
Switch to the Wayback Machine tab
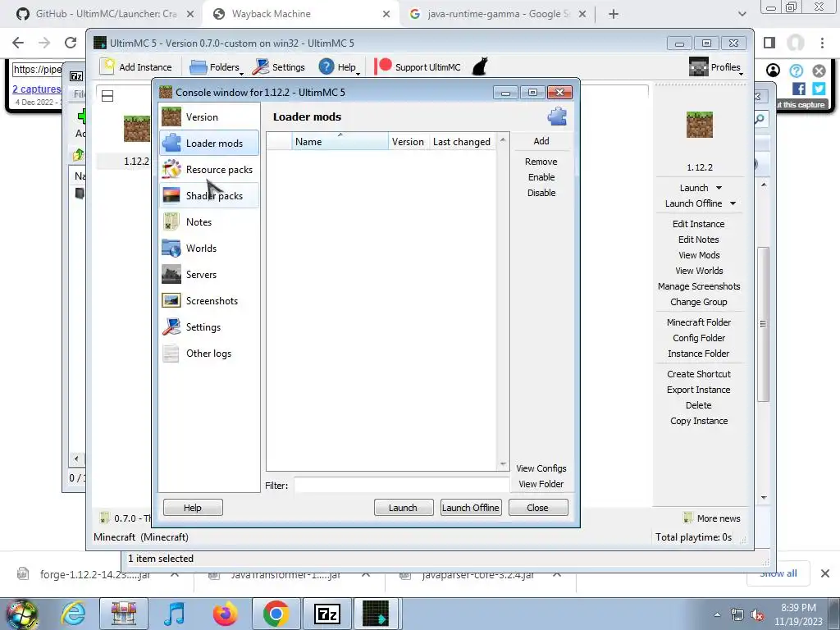300,14
